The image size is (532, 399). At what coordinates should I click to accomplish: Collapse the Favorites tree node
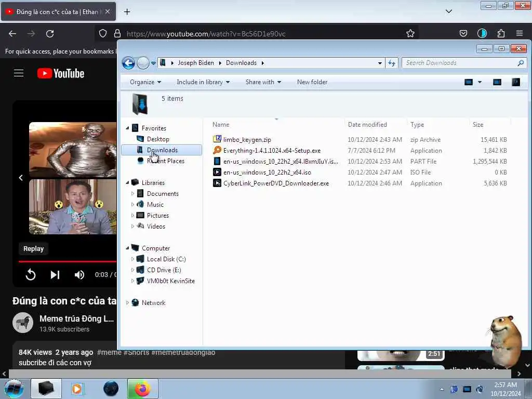coord(127,128)
